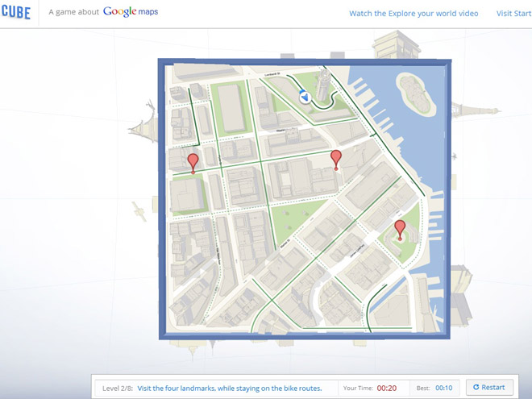Screen dimensions: 532x399
Task: Click the Your Time 00:20 timer
Action: (x=386, y=388)
